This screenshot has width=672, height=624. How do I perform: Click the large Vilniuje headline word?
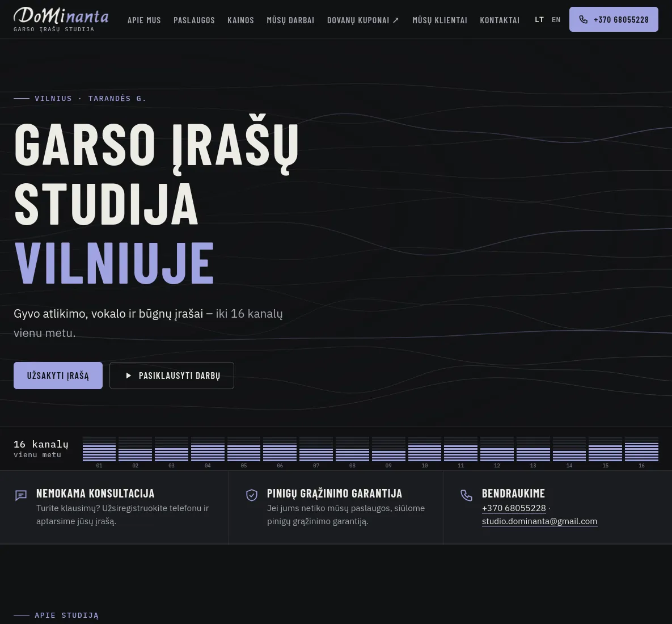[x=114, y=262]
